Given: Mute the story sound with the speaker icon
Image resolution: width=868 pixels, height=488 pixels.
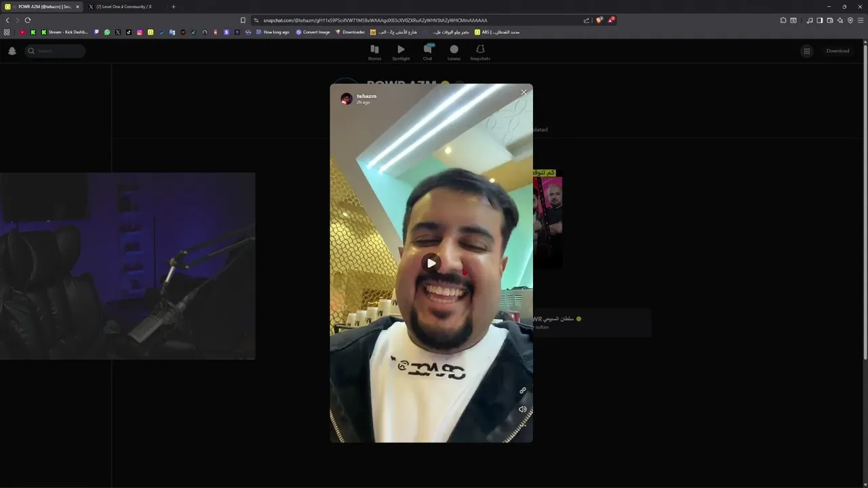Looking at the screenshot, I should [522, 409].
